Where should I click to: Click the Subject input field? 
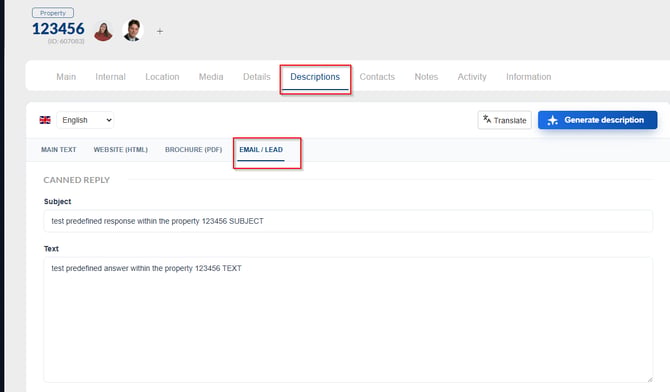(348, 221)
